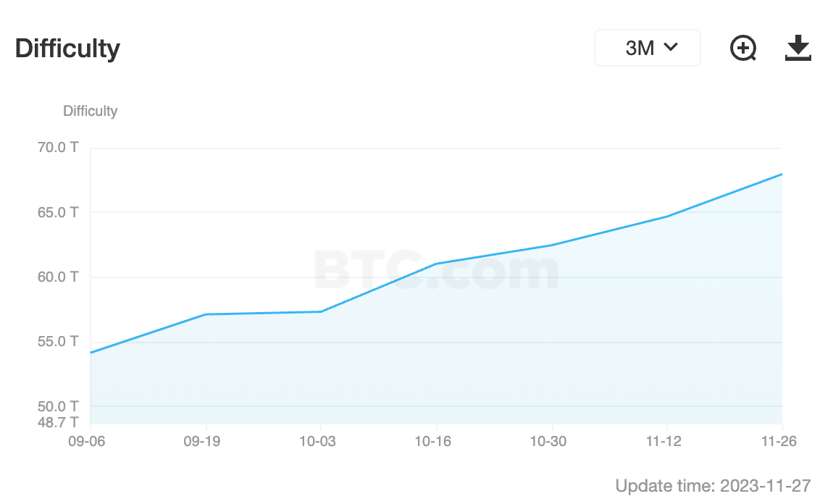Screen dimensions: 833x504
Task: Download the difficulty chart data
Action: [x=798, y=49]
